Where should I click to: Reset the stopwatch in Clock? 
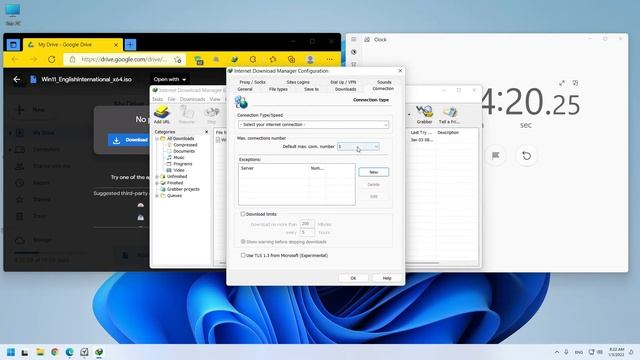527,156
